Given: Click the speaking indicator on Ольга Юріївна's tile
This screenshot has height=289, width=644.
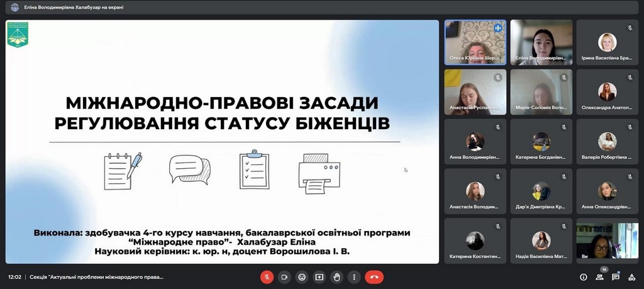Looking at the screenshot, I should pyautogui.click(x=497, y=28).
